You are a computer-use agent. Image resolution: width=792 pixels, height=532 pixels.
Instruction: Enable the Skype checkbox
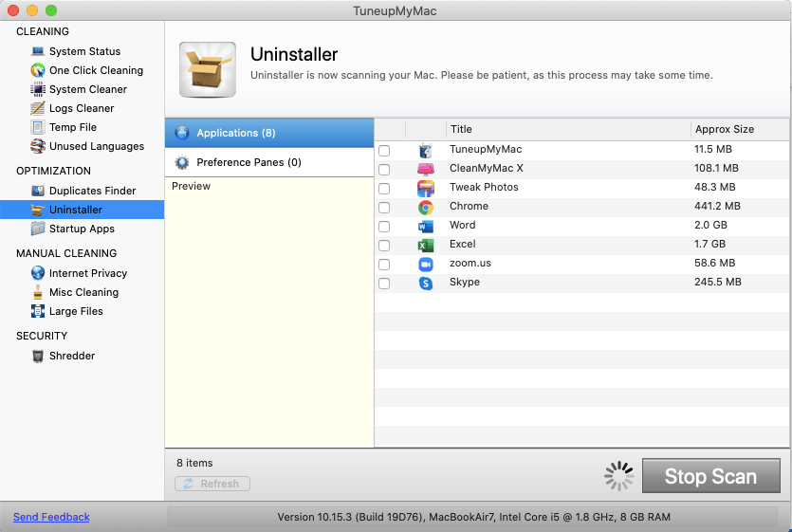tap(384, 284)
